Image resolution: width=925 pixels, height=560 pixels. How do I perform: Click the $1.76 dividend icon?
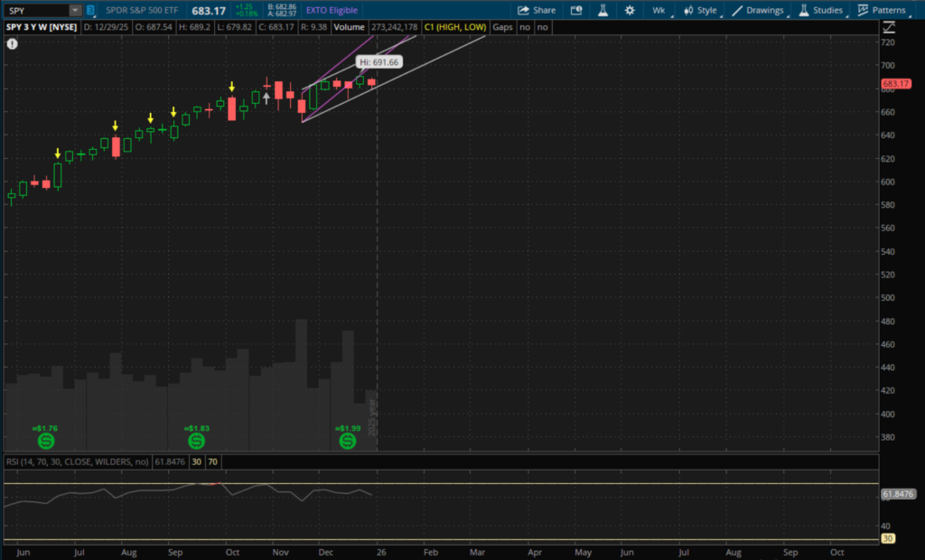pyautogui.click(x=45, y=441)
